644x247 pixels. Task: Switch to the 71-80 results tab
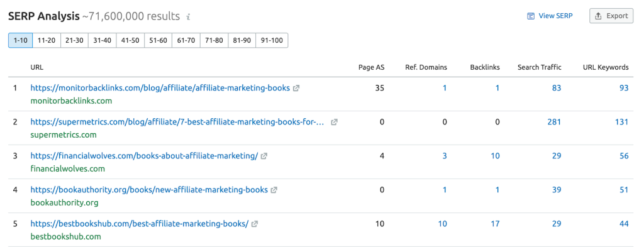(214, 41)
